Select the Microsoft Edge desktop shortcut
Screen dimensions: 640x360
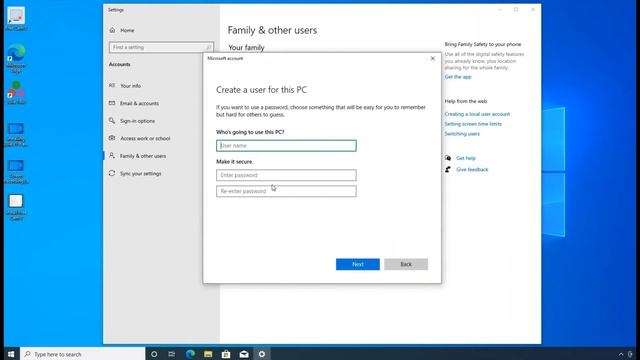coord(16,59)
